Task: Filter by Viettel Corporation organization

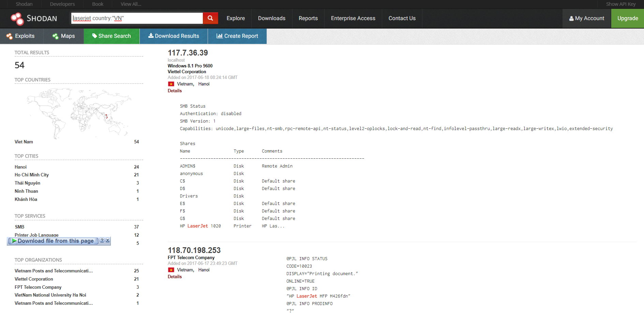Action: [x=34, y=279]
